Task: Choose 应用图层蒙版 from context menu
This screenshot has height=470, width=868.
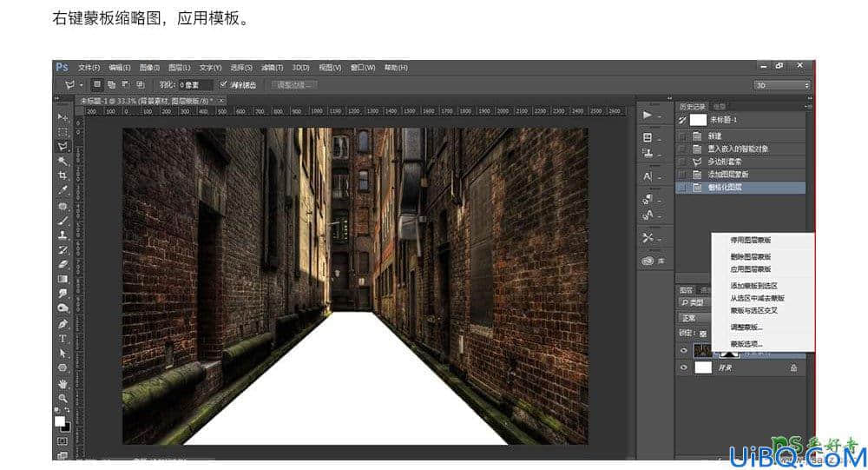Action: [751, 268]
